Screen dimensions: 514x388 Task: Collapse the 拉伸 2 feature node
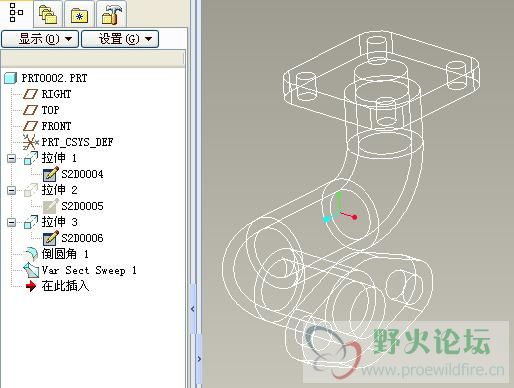point(11,190)
